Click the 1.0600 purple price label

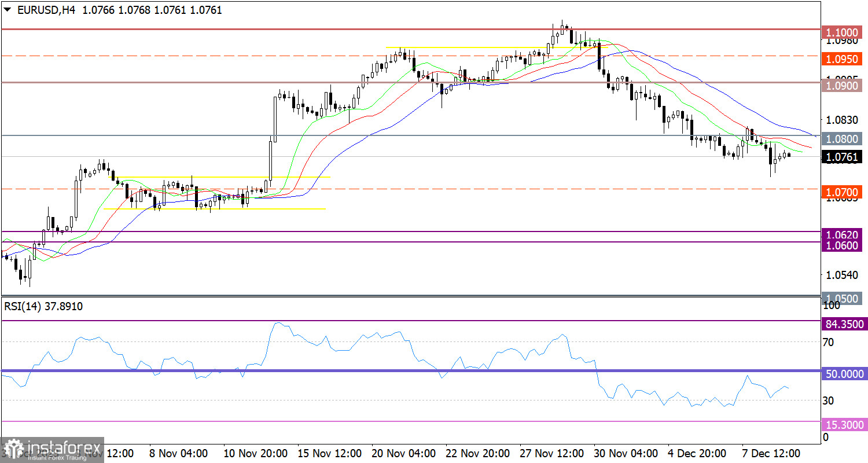click(843, 245)
